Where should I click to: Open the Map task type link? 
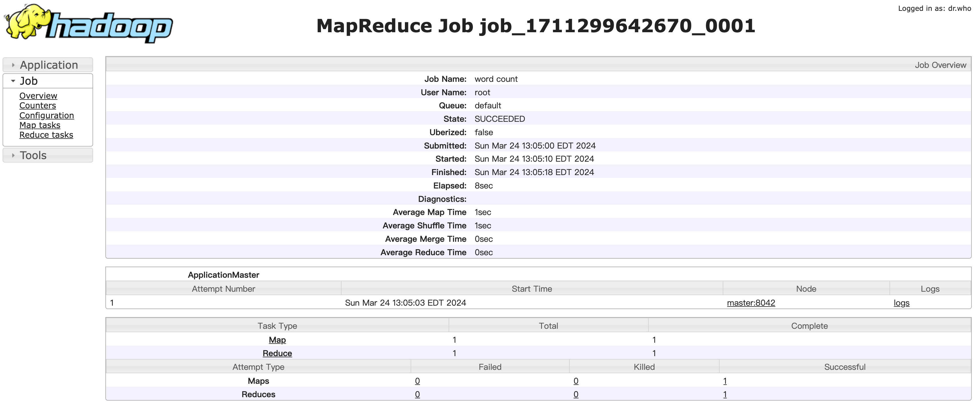click(x=277, y=340)
